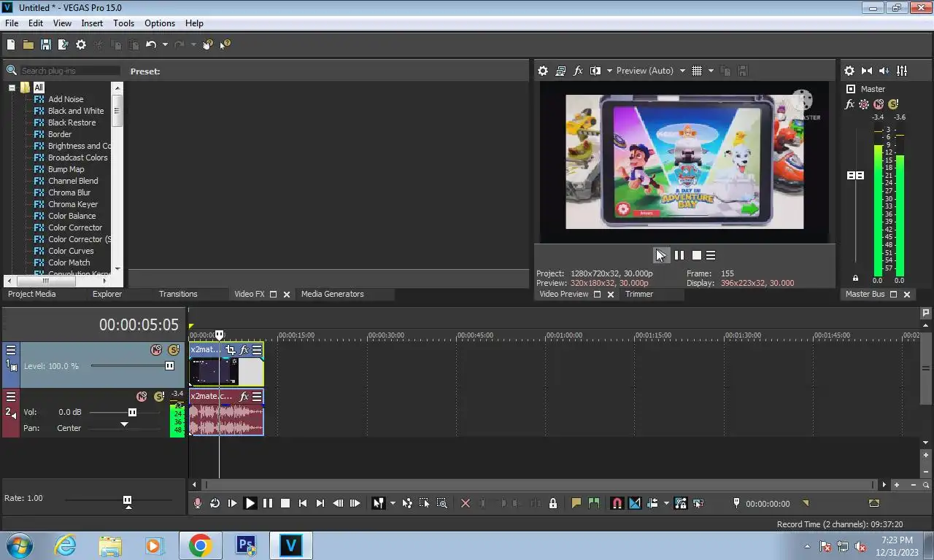
Task: Open Event Pan/Crop on video clip
Action: pyautogui.click(x=231, y=350)
